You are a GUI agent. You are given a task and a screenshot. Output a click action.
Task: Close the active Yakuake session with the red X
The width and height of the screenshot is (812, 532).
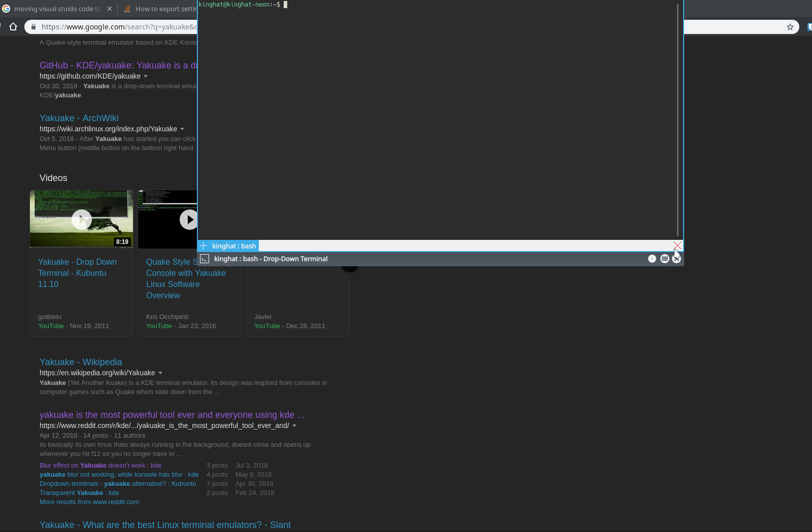click(678, 245)
